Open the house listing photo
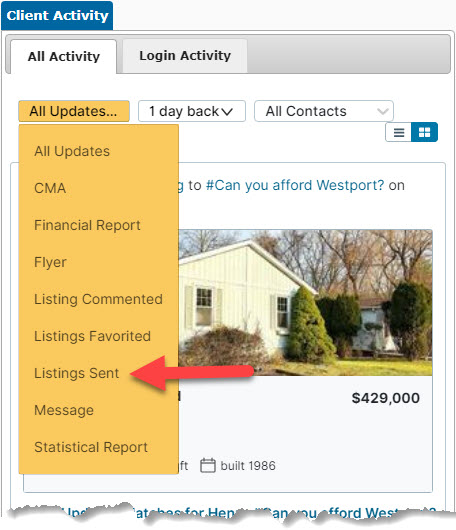Image resolution: width=456 pixels, height=530 pixels. pos(305,303)
